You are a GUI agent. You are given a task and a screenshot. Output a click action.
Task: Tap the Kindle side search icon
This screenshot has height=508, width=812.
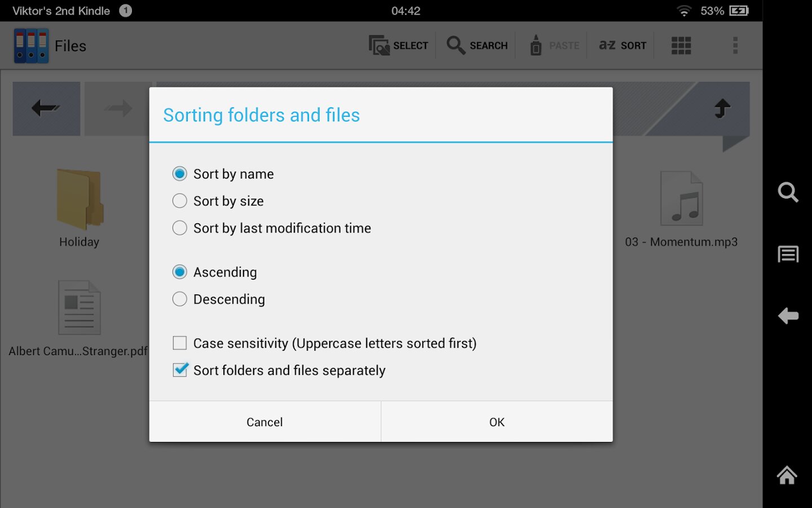coord(788,192)
